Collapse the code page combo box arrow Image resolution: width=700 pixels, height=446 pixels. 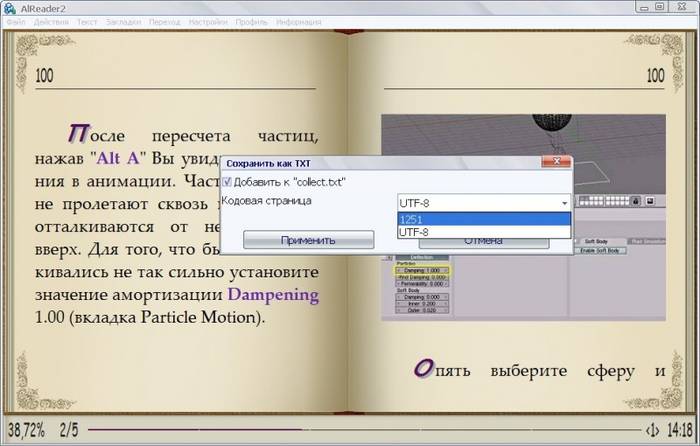563,202
